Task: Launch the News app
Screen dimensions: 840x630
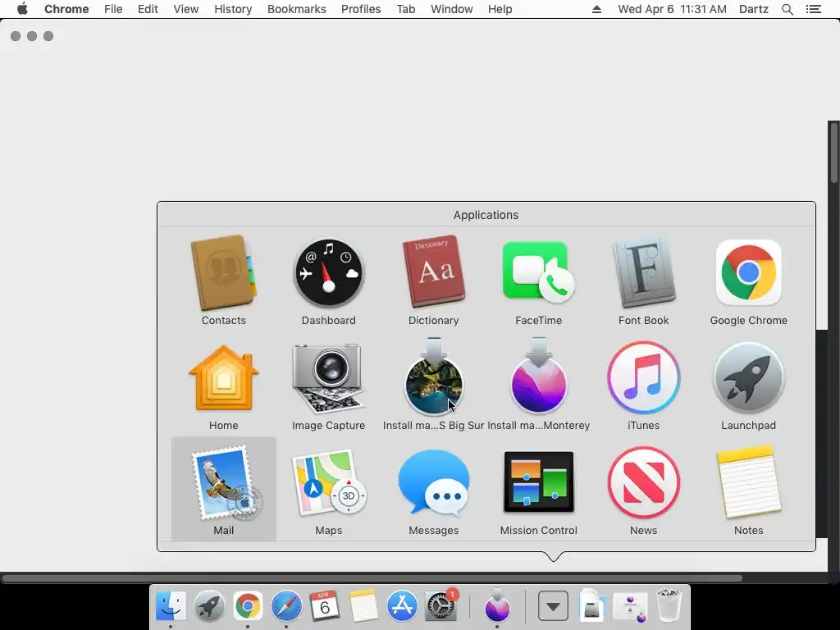Action: (x=643, y=482)
